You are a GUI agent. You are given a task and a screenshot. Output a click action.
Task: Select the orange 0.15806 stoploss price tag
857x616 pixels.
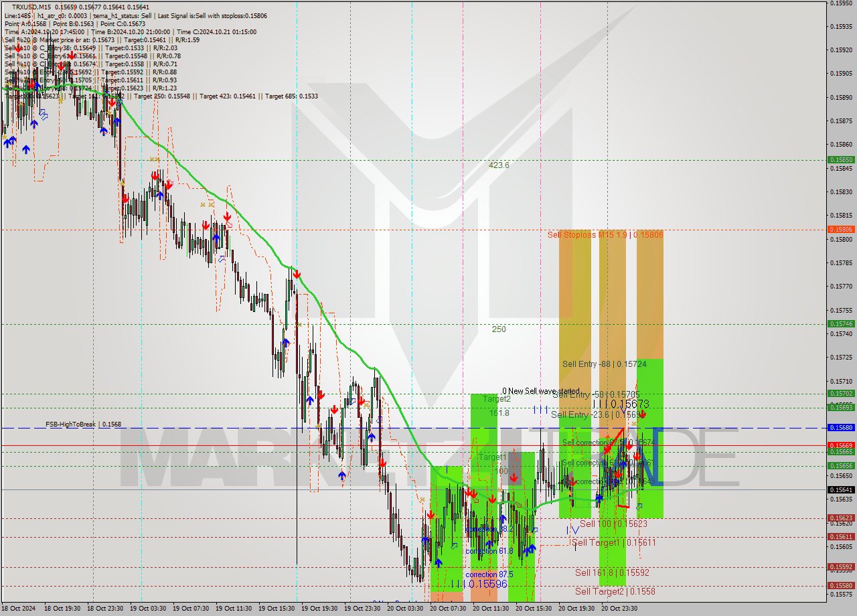(x=841, y=230)
